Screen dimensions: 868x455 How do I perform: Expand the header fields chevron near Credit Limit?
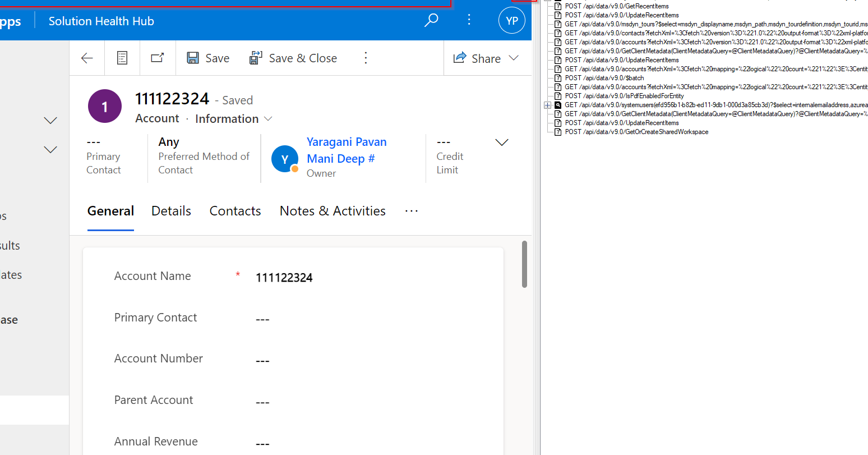coord(502,143)
